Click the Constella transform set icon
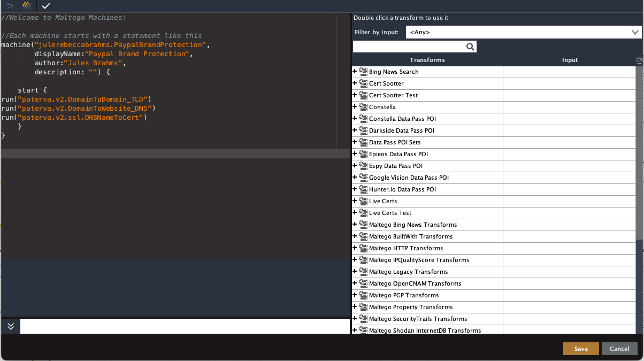This screenshot has height=361, width=644. pyautogui.click(x=363, y=107)
